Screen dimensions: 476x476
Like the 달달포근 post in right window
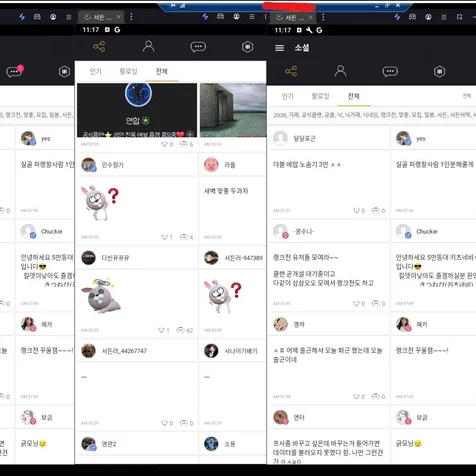point(359,210)
